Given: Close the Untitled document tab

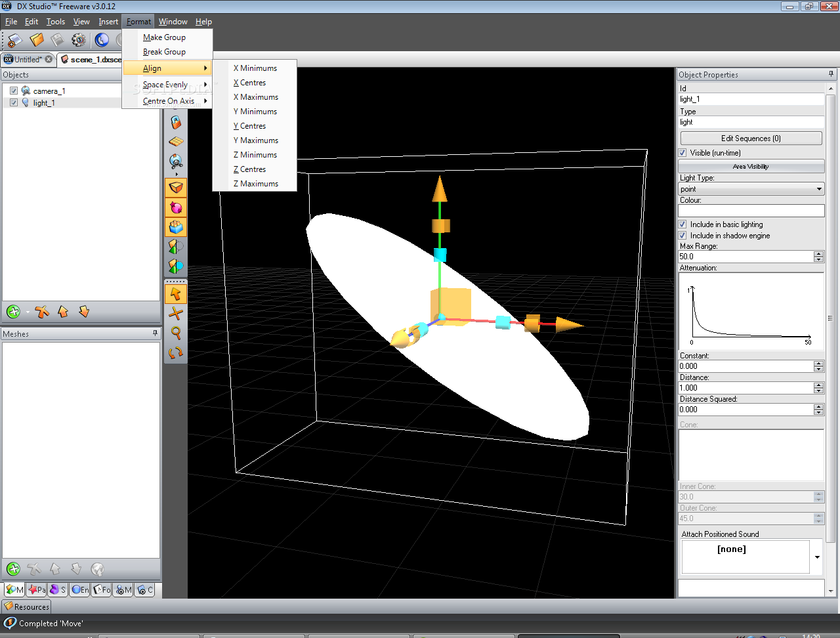Looking at the screenshot, I should tap(49, 59).
